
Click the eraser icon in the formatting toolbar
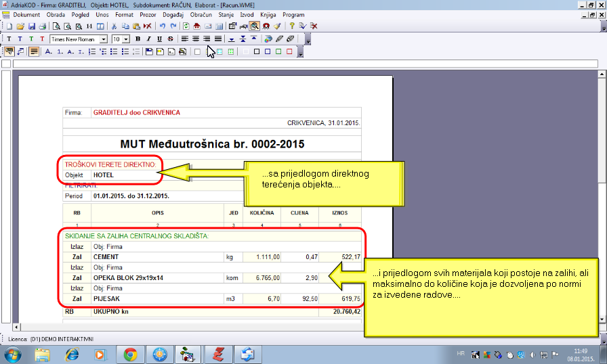(x=291, y=39)
